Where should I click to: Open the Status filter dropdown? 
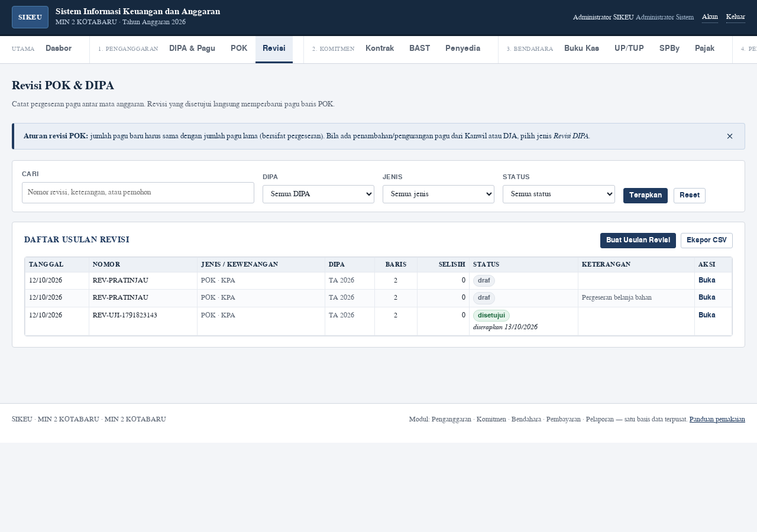click(559, 194)
